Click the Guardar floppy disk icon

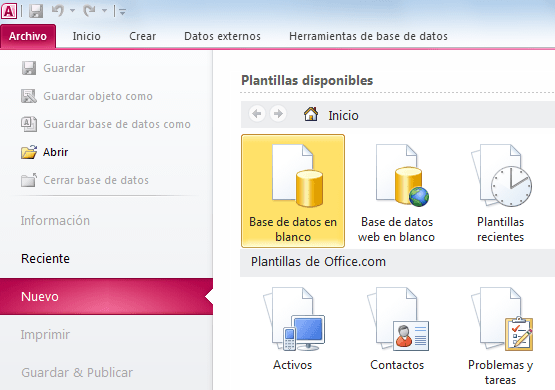tap(29, 68)
